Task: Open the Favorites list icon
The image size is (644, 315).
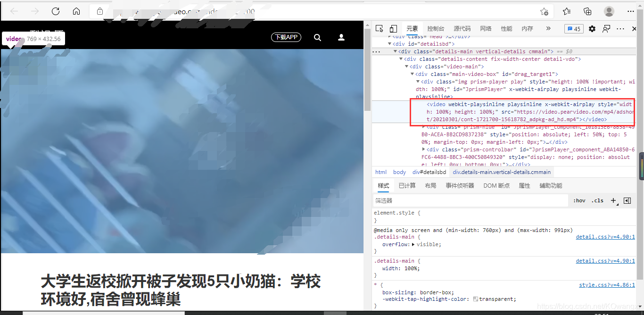Action: point(567,11)
